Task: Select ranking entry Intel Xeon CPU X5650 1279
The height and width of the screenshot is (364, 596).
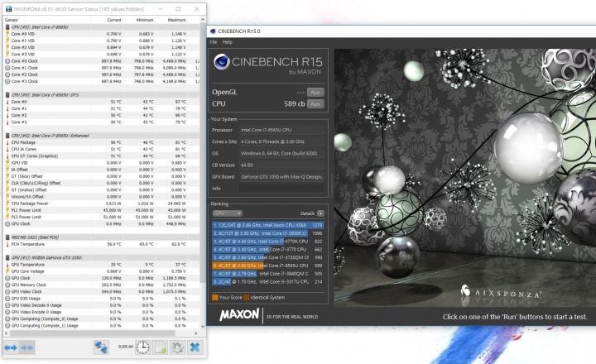Action: [268, 225]
